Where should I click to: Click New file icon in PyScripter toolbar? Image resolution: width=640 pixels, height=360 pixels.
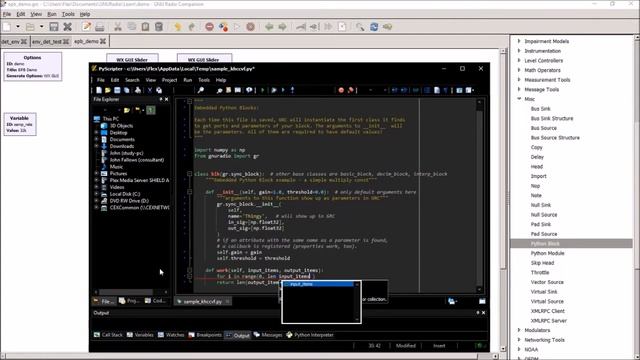(x=99, y=90)
